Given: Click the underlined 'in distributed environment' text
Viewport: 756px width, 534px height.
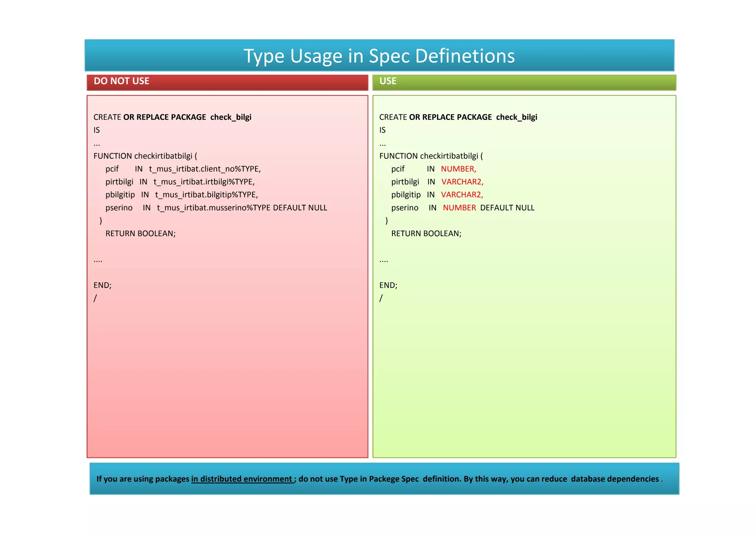Looking at the screenshot, I should [242, 479].
